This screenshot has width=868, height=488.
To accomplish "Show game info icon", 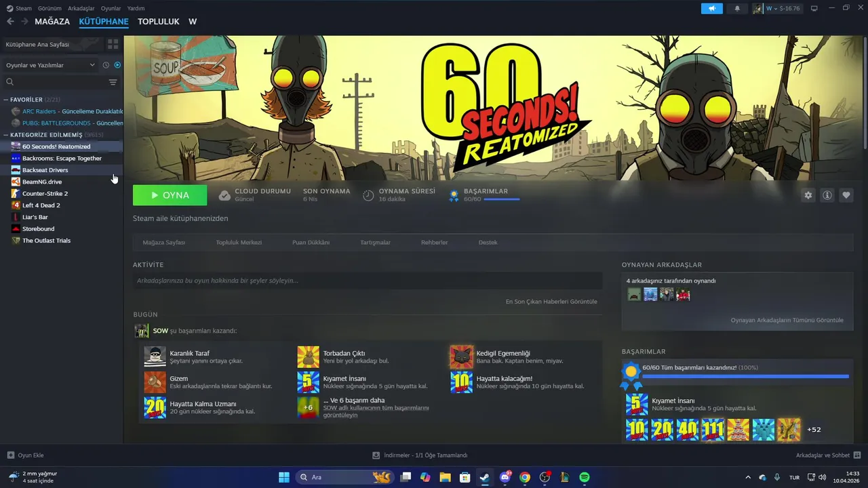I will pyautogui.click(x=827, y=195).
